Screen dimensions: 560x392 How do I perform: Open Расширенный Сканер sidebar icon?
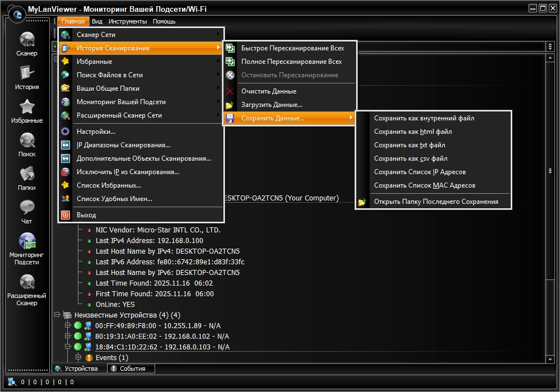[x=27, y=282]
